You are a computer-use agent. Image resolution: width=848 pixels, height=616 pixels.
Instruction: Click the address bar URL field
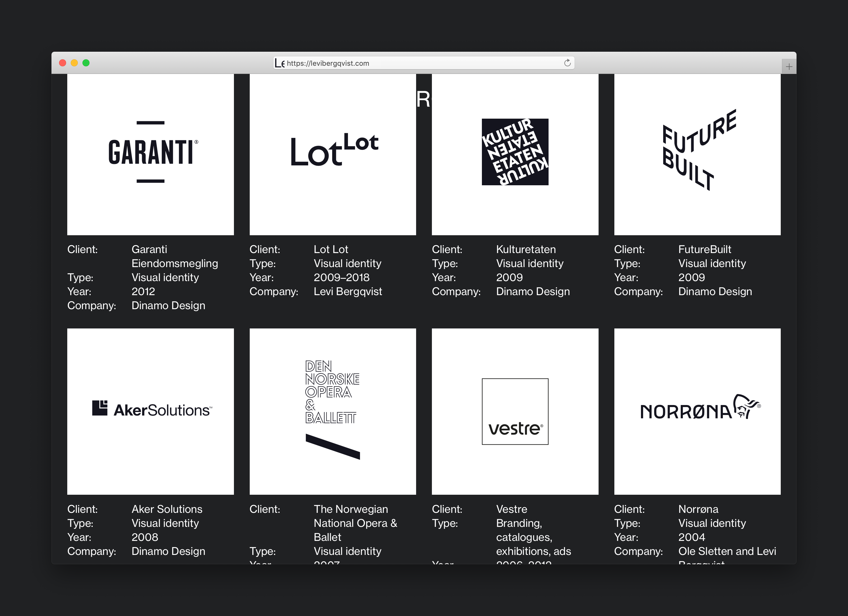pos(424,63)
